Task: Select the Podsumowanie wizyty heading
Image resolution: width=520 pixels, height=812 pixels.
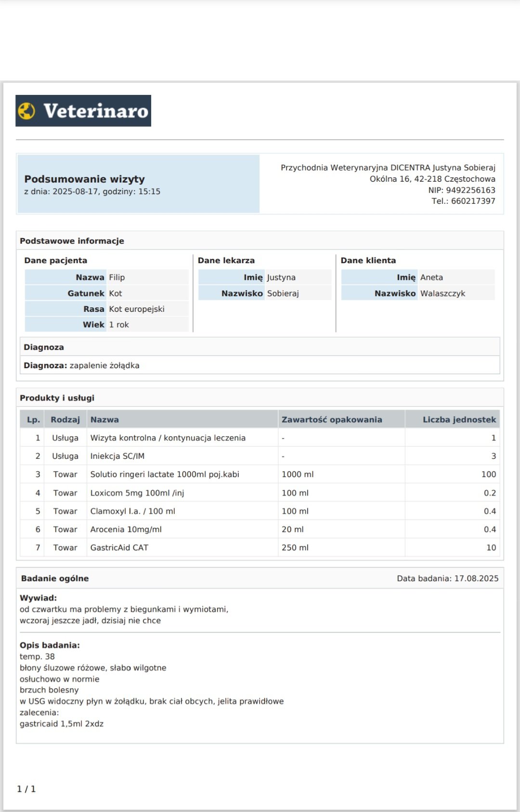Action: [x=85, y=179]
